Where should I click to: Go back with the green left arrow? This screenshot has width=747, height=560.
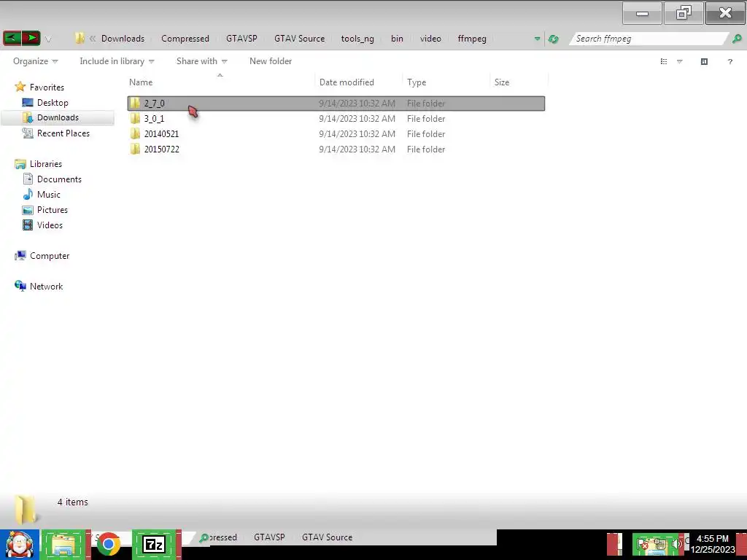12,38
